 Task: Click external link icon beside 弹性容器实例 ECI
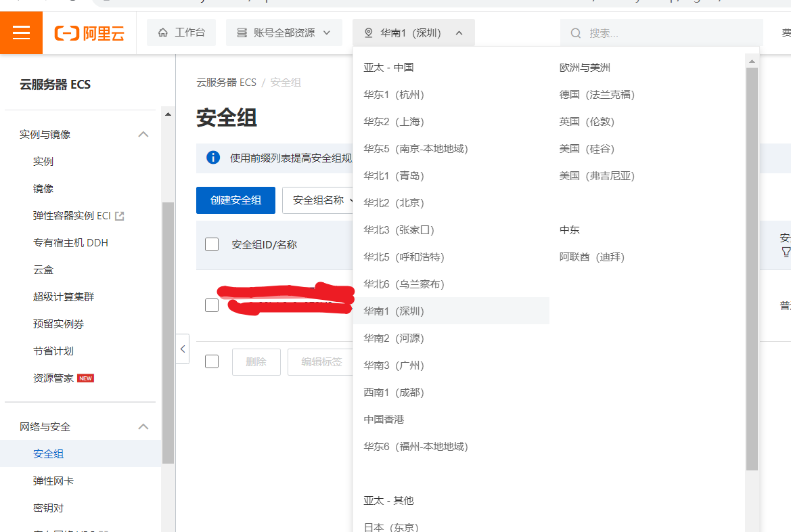[120, 216]
